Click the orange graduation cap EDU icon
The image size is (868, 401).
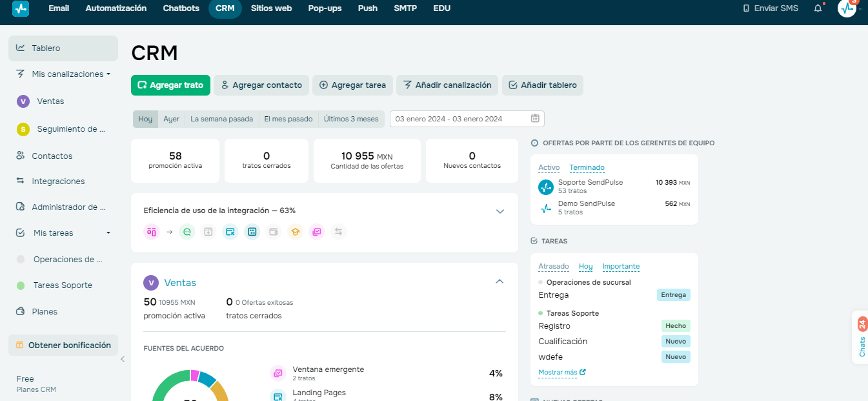pos(296,231)
